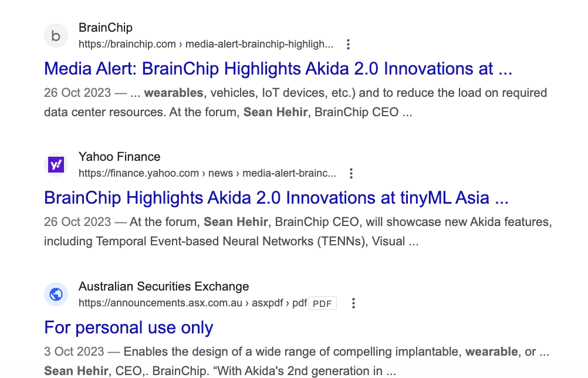Screen dimensions: 588x378
Task: Click the 'Yahoo Finance' site name
Action: pyautogui.click(x=119, y=157)
